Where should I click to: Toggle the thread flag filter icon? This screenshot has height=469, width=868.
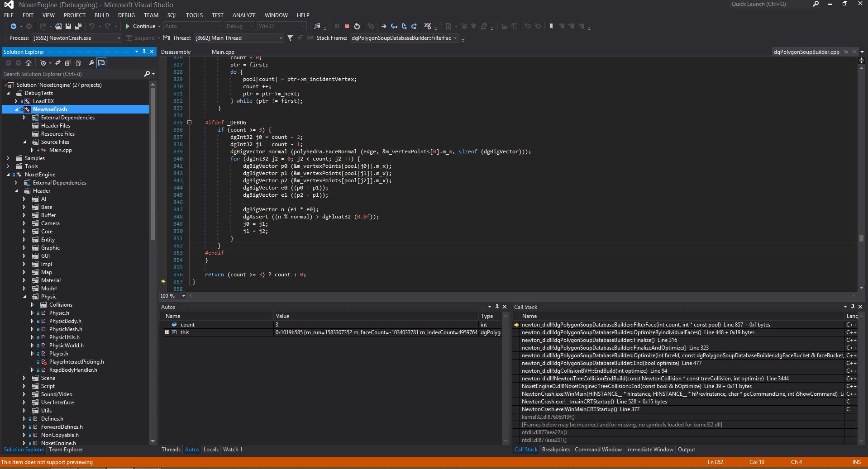290,38
